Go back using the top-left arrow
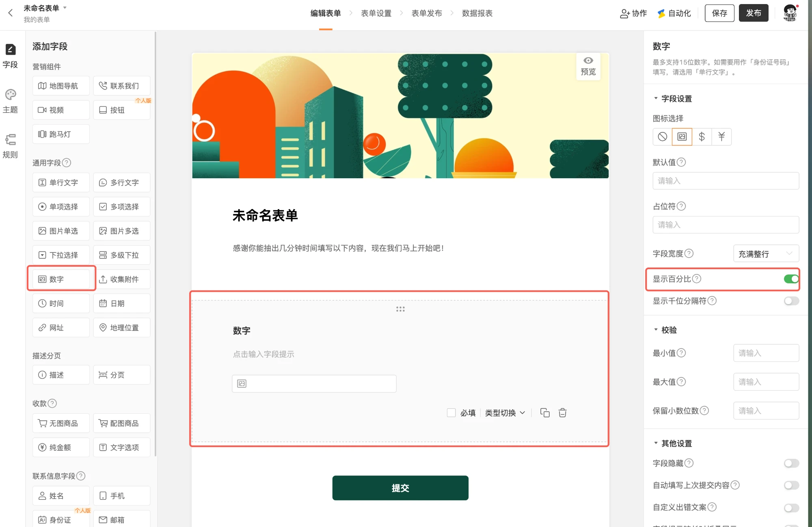The image size is (812, 527). coord(11,13)
